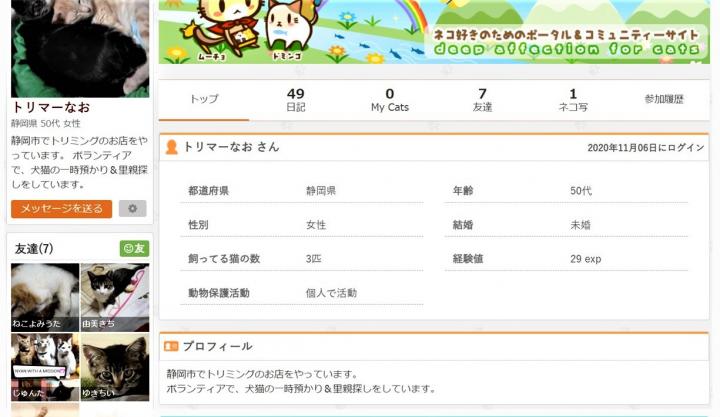Click the トリマーなお username heading in sidebar
This screenshot has width=720, height=417.
click(x=51, y=107)
